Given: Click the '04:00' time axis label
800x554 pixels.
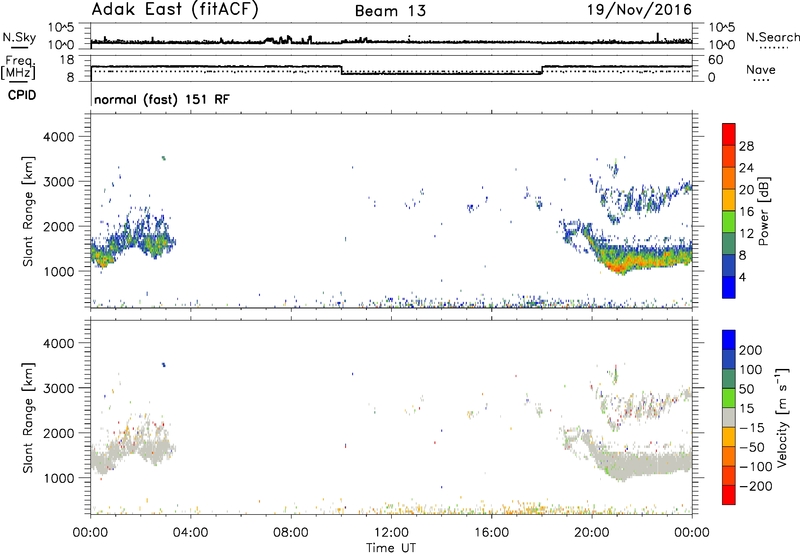Looking at the screenshot, I should (190, 533).
